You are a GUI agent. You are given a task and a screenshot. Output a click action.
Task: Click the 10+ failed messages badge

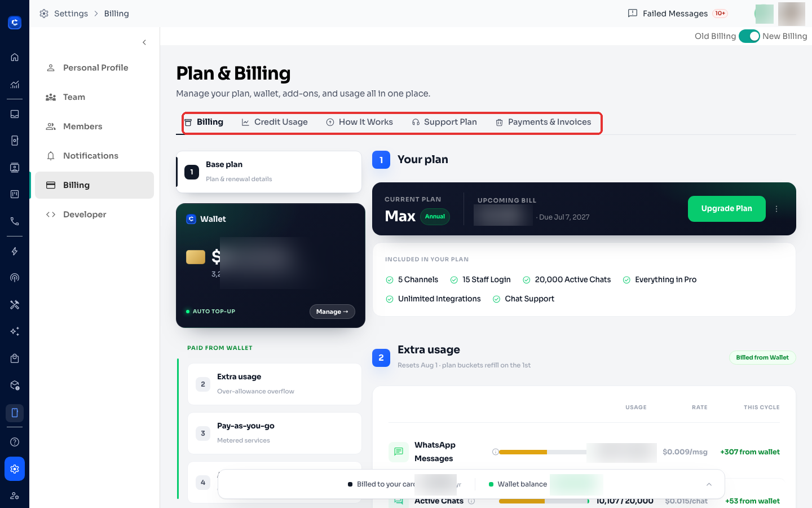[x=720, y=14]
